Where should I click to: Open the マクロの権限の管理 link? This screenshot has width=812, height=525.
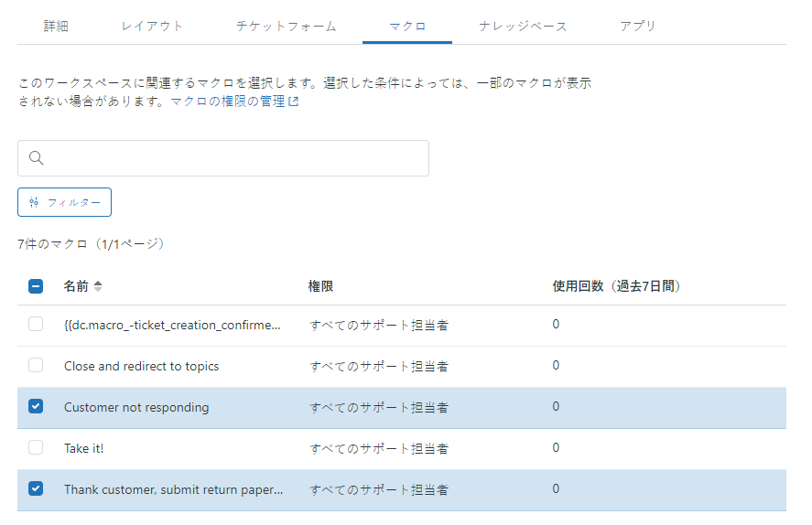click(228, 101)
